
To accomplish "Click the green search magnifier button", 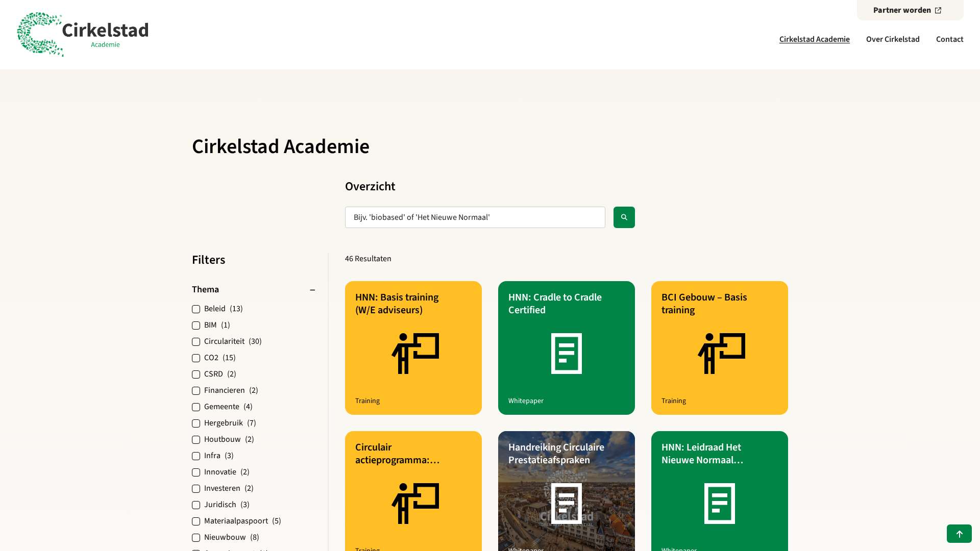I will pyautogui.click(x=624, y=217).
